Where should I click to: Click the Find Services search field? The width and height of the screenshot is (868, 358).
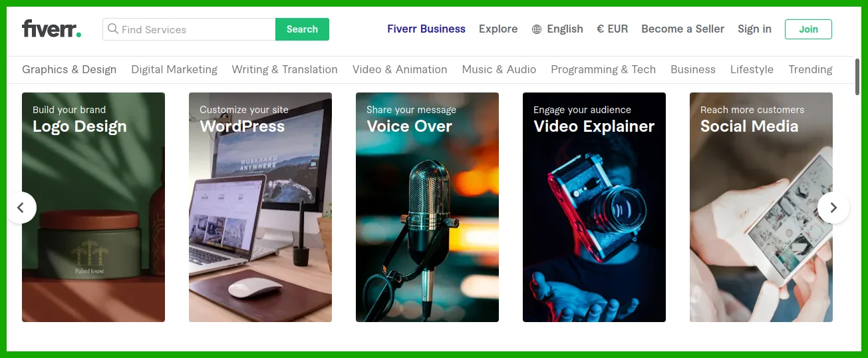[x=189, y=29]
